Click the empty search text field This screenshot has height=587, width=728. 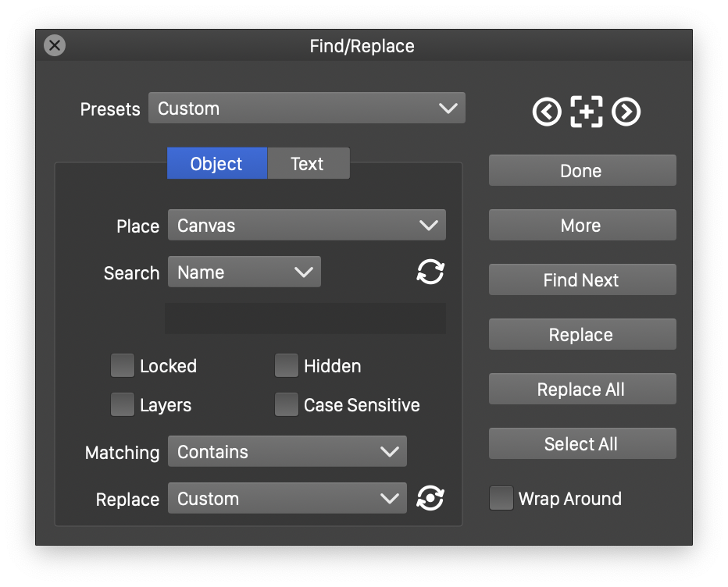click(305, 318)
